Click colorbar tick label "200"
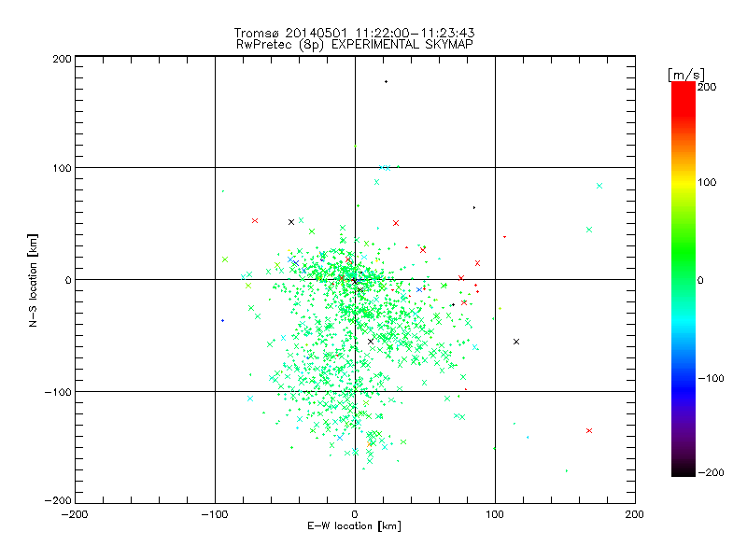747x560 pixels. [707, 87]
